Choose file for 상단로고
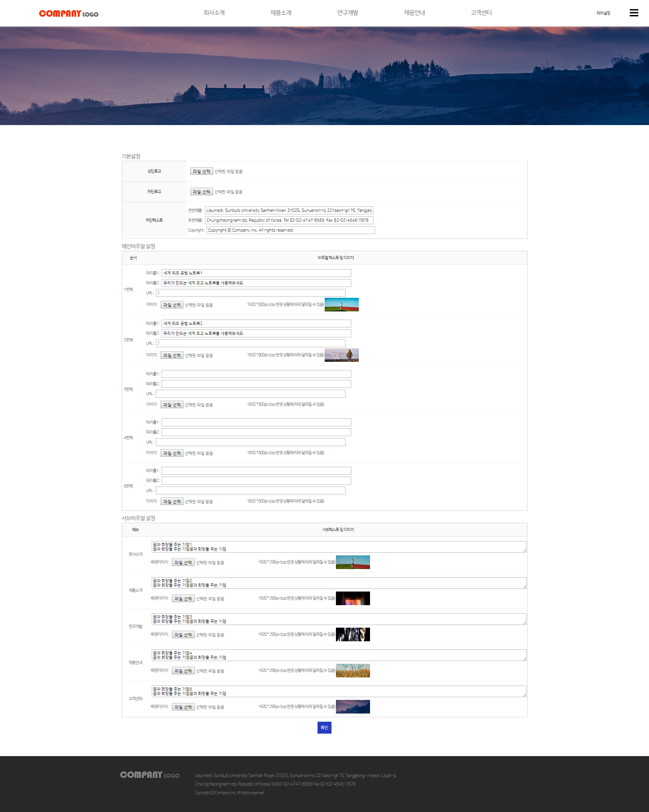The height and width of the screenshot is (812, 649). (201, 171)
